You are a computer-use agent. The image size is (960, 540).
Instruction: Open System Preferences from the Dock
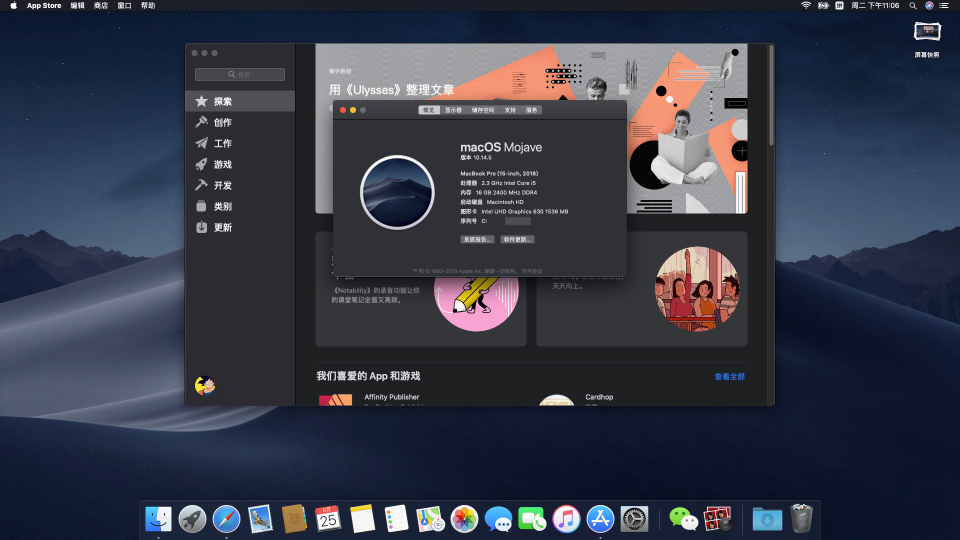pos(634,519)
